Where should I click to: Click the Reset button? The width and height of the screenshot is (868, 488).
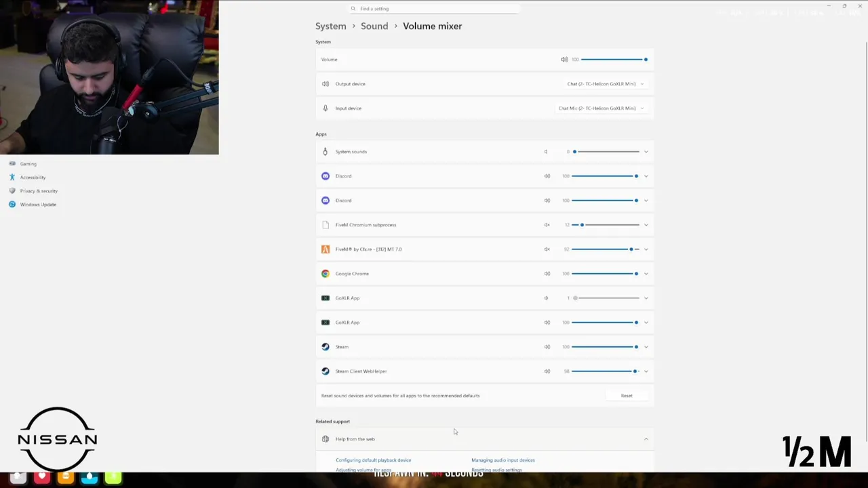(627, 396)
